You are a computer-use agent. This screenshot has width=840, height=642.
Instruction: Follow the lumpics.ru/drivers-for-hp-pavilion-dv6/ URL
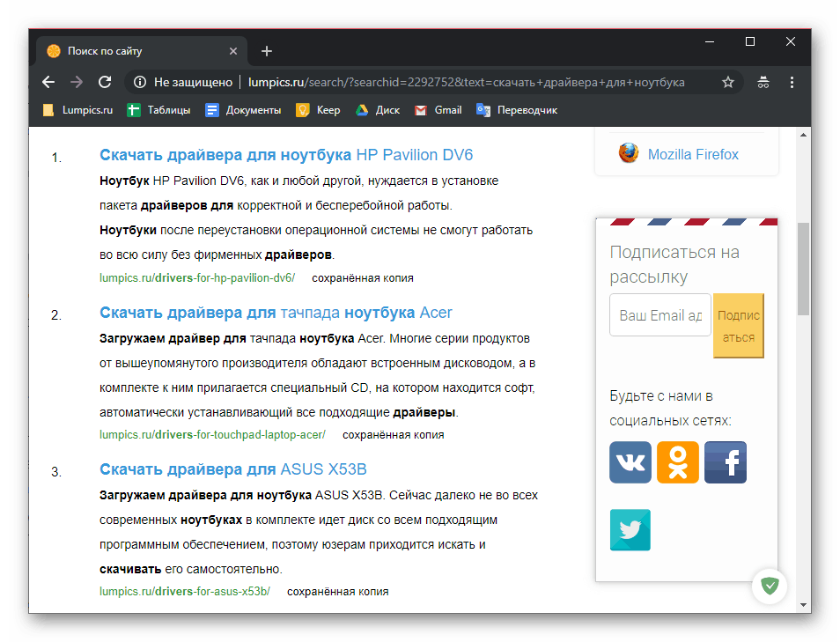197,278
